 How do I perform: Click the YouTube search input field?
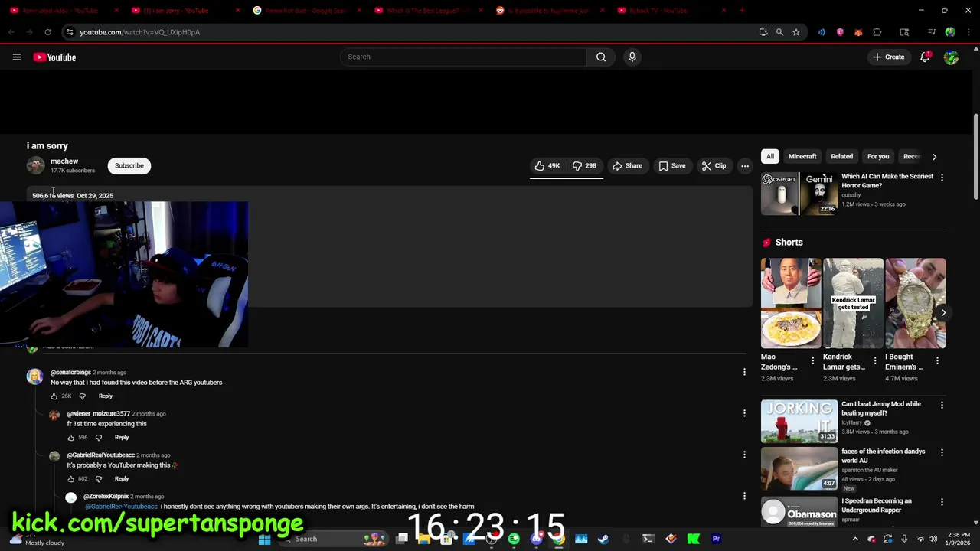[463, 57]
